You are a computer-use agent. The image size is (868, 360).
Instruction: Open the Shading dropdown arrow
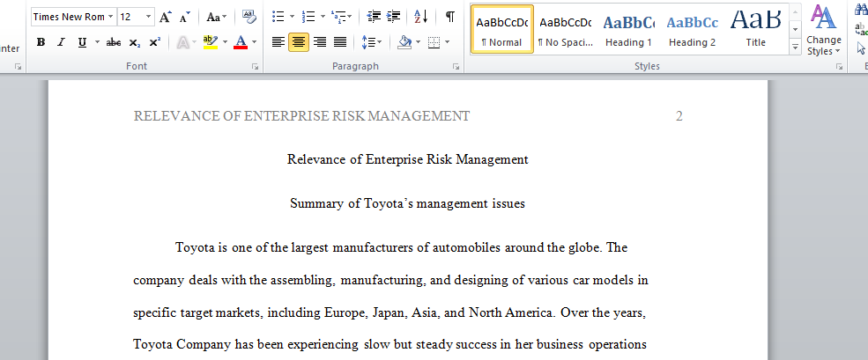(418, 42)
